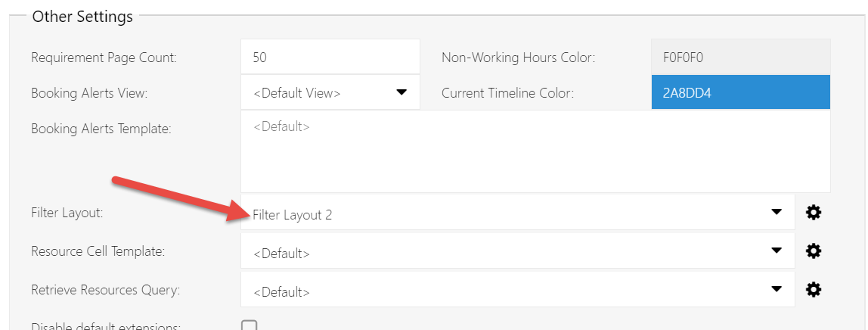Open Filter Layout settings gear

click(x=814, y=213)
